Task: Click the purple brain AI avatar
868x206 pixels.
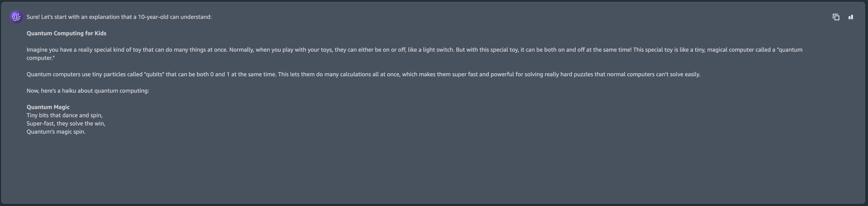Action: [x=16, y=17]
